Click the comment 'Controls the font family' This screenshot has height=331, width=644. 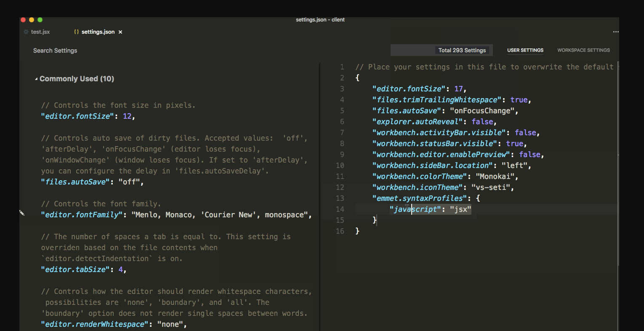(101, 204)
